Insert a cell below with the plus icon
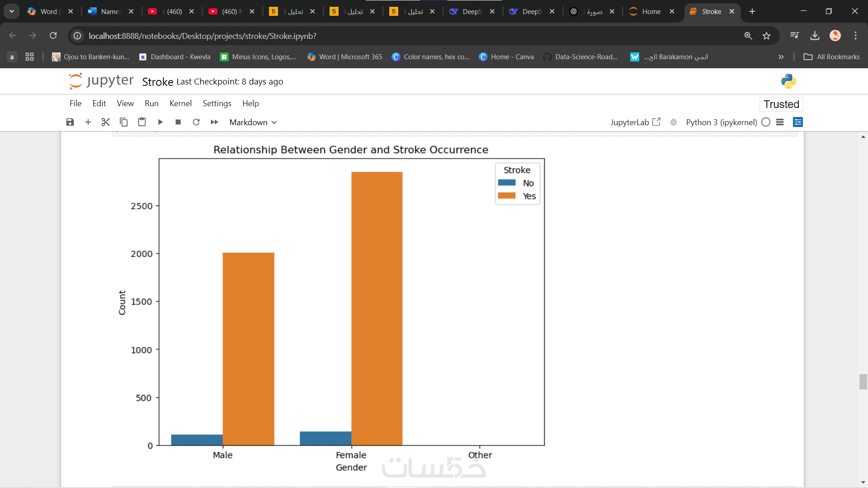The width and height of the screenshot is (868, 488). click(88, 122)
